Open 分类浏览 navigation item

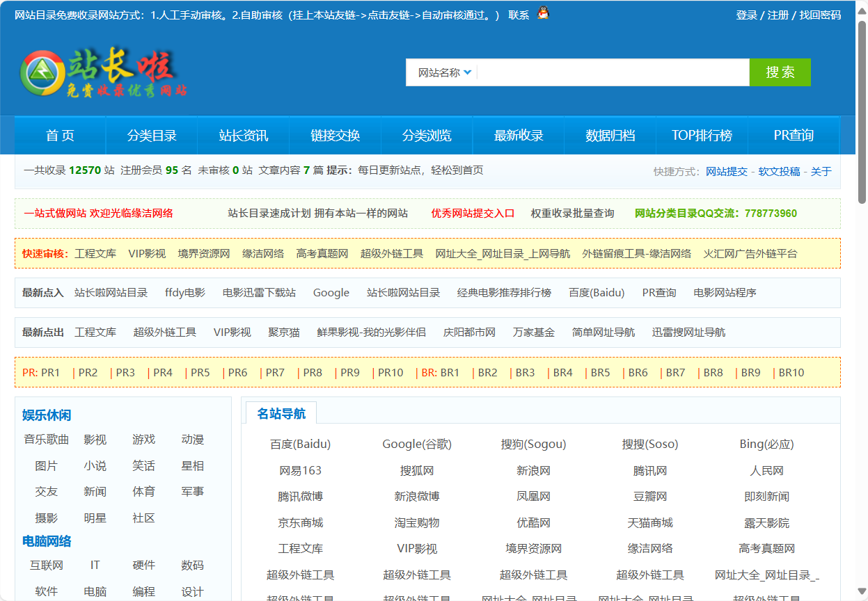click(427, 136)
